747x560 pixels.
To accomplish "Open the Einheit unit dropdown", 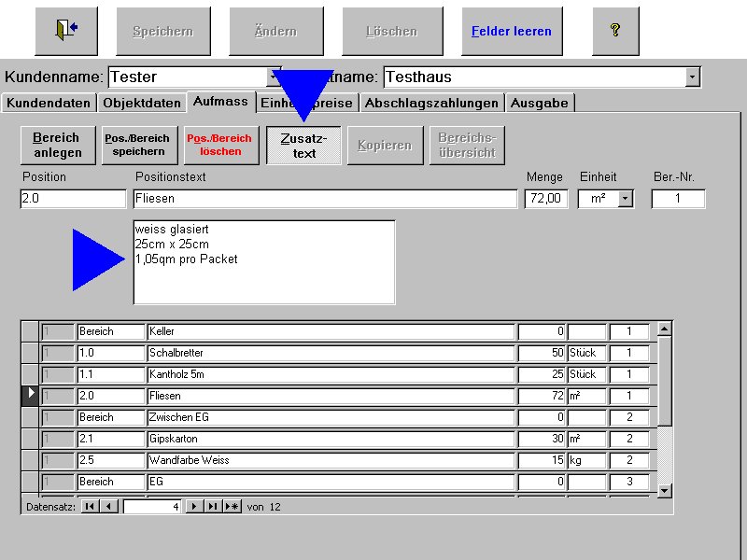I will pyautogui.click(x=625, y=199).
